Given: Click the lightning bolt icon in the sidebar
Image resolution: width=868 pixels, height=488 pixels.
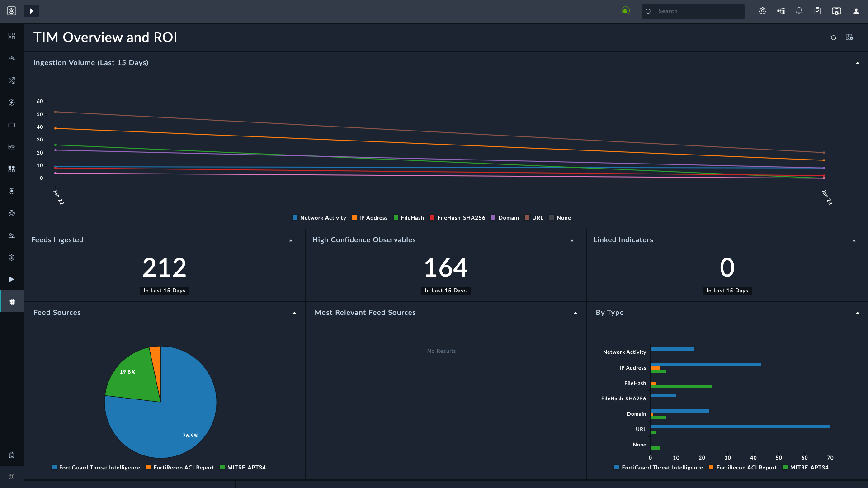Looking at the screenshot, I should click(12, 103).
